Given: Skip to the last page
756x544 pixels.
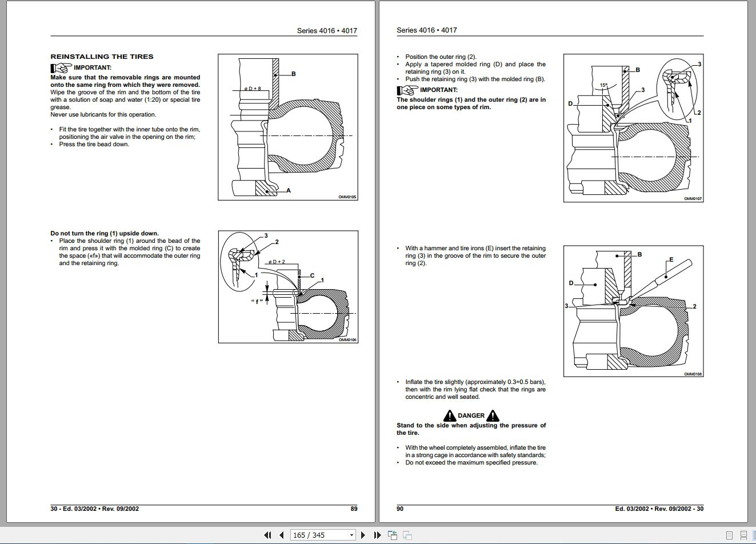Looking at the screenshot, I should pyautogui.click(x=378, y=535).
